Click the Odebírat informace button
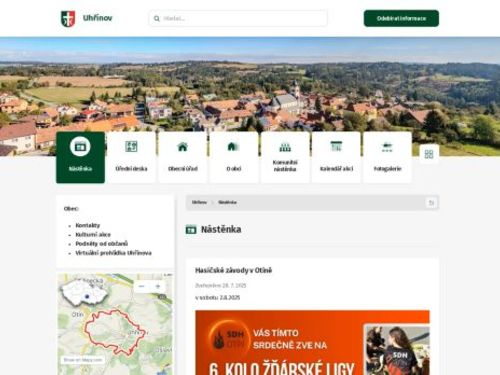The height and width of the screenshot is (375, 500). [401, 18]
